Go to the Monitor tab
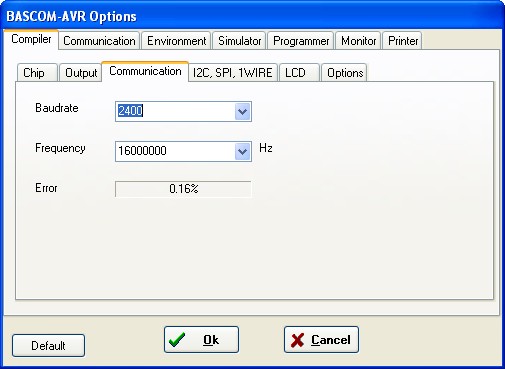 (358, 41)
